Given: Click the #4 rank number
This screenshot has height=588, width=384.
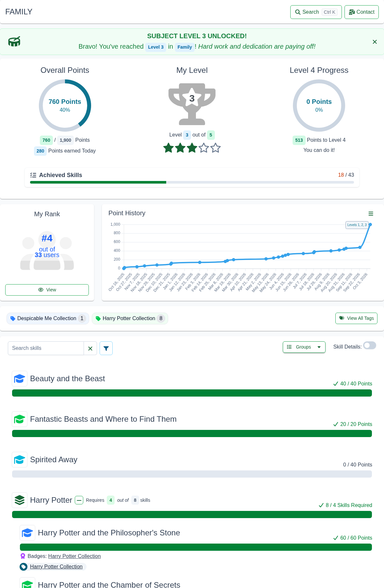Looking at the screenshot, I should (x=47, y=238).
